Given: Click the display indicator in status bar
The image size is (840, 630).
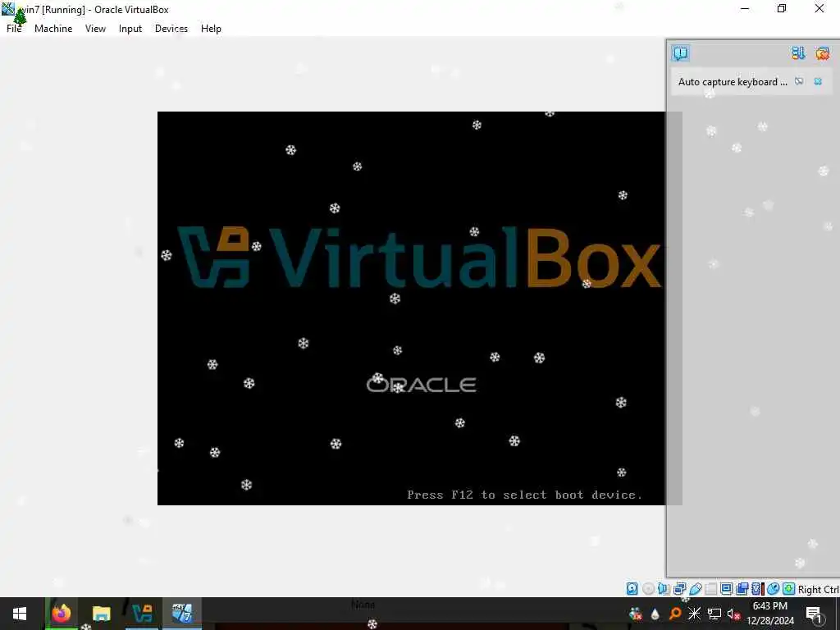Looking at the screenshot, I should click(727, 589).
